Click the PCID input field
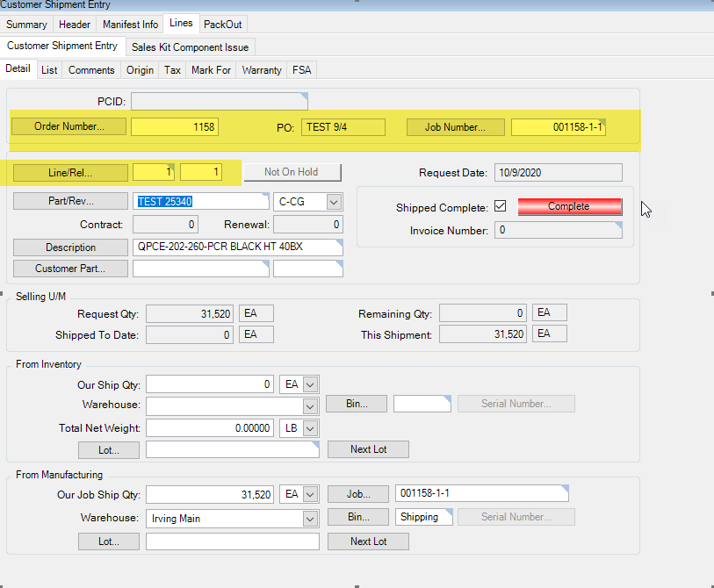Viewport: 714px width, 588px height. pos(220,102)
